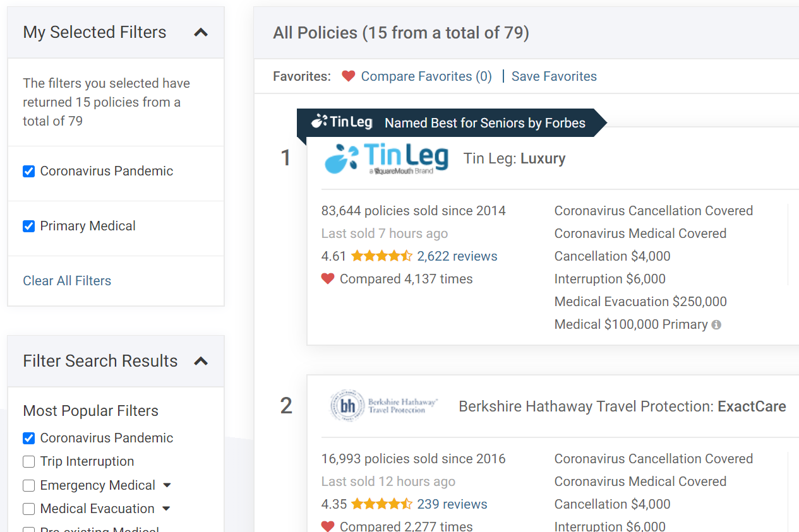Image resolution: width=799 pixels, height=532 pixels.
Task: Click Berkshire Hathaway Coronavirus Medical Covered text
Action: click(x=640, y=482)
